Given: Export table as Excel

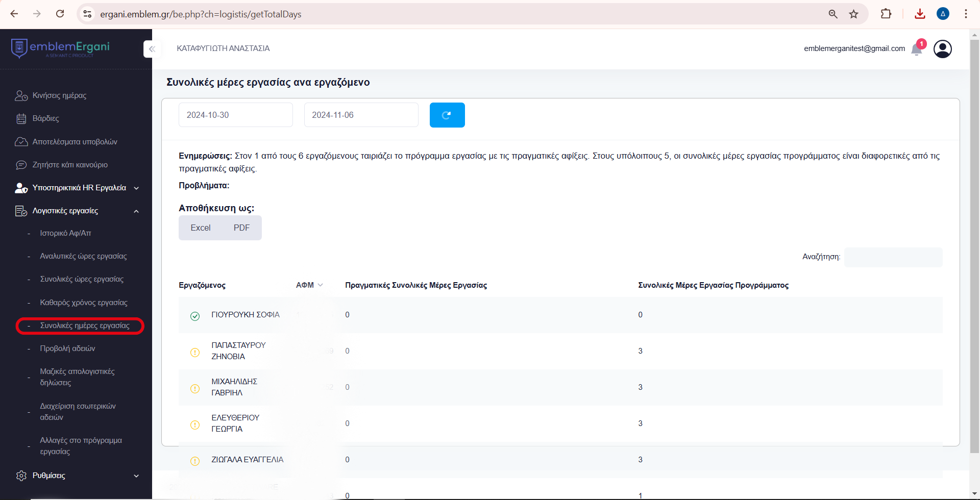Looking at the screenshot, I should (x=201, y=228).
